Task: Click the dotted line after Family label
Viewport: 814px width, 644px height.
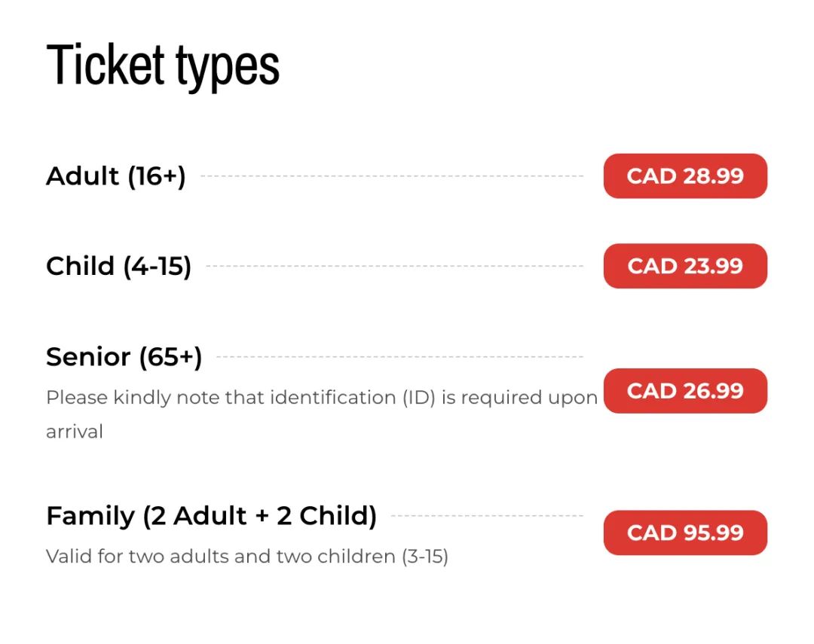Action: [487, 515]
